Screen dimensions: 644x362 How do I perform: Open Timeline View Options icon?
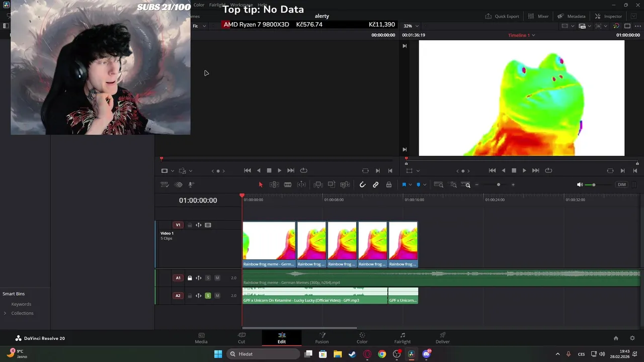tap(165, 185)
